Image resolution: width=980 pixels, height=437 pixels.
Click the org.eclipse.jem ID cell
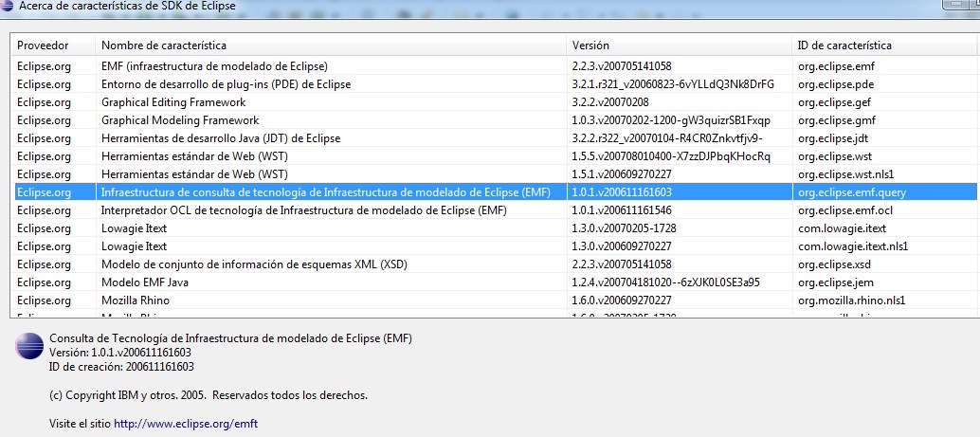[x=836, y=282]
